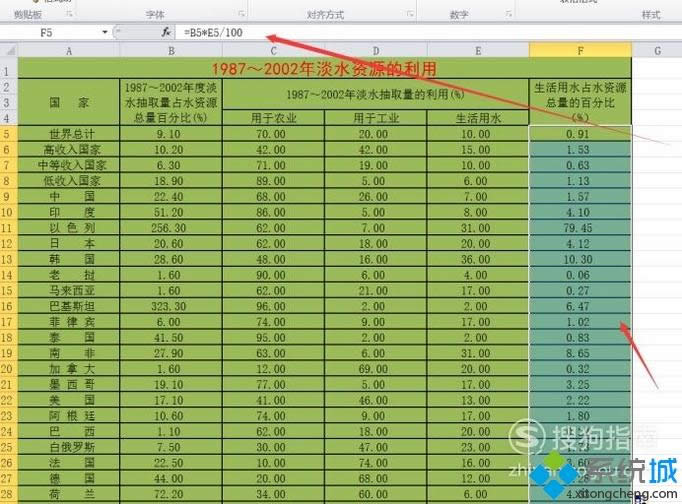This screenshot has width=682, height=504.
Task: Click the title cell 1987～2002年淡水资源的利用
Action: (x=325, y=68)
